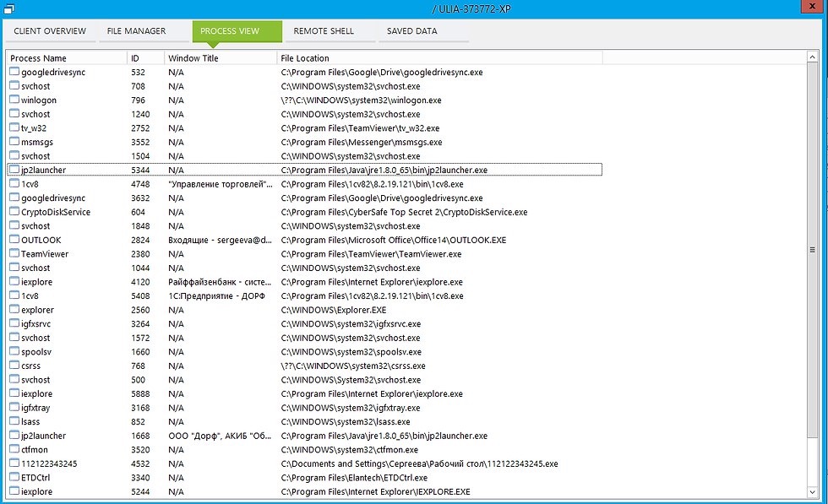Click window title "Управление торговлей"
828x504 pixels.
tap(221, 184)
